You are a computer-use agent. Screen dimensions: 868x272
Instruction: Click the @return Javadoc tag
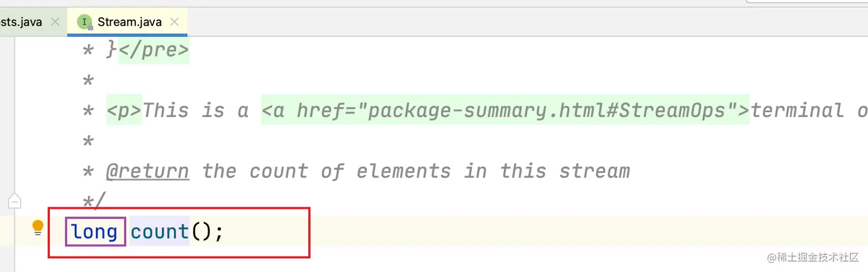148,171
